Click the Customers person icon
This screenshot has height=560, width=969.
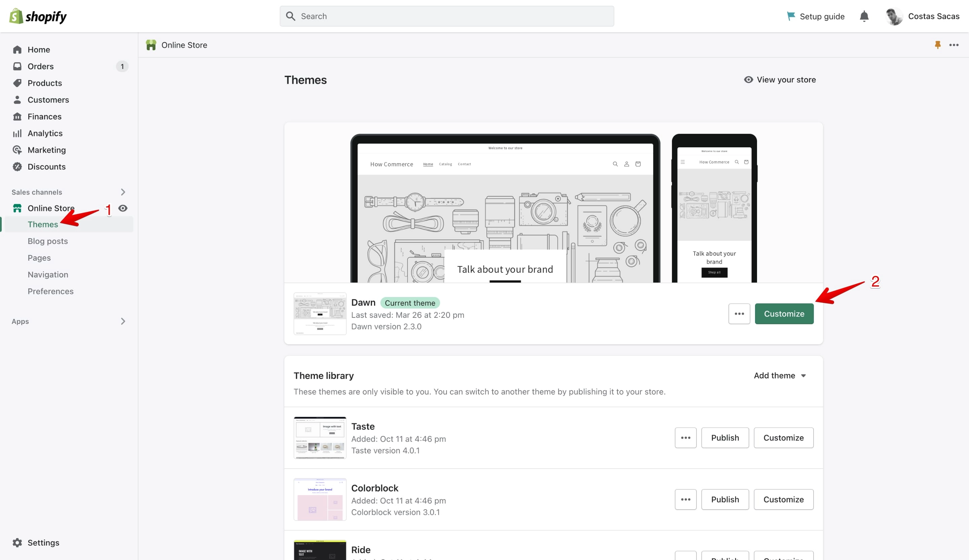point(17,100)
